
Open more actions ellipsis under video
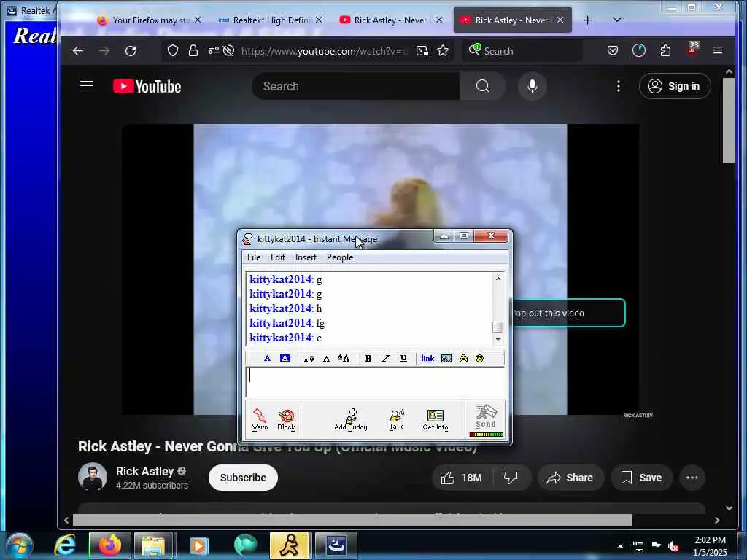click(692, 478)
